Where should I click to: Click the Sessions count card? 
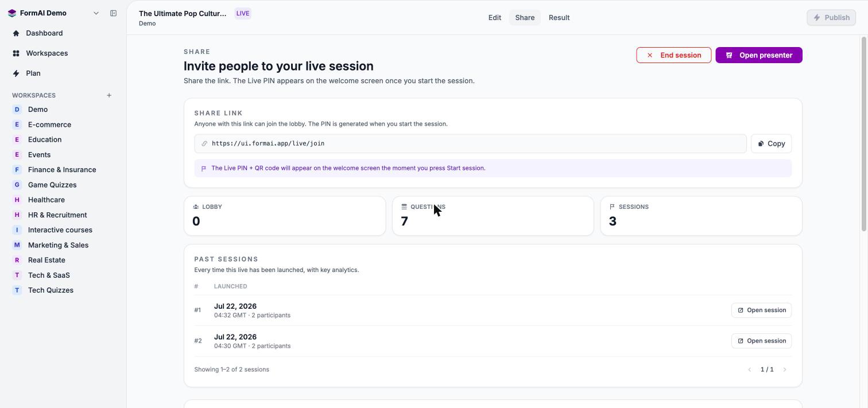pyautogui.click(x=701, y=216)
